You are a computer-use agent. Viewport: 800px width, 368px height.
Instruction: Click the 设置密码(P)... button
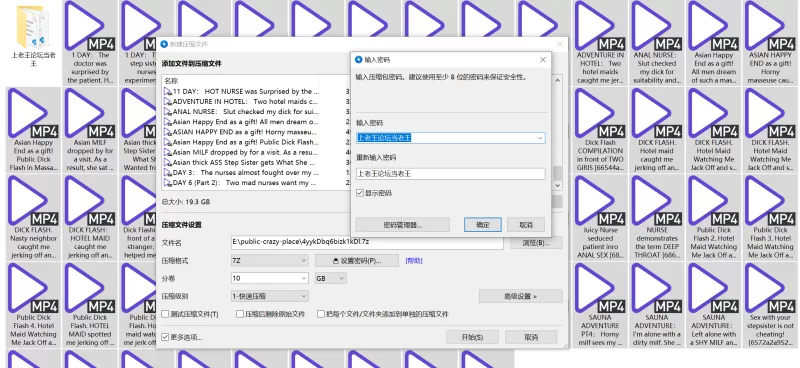(x=357, y=261)
